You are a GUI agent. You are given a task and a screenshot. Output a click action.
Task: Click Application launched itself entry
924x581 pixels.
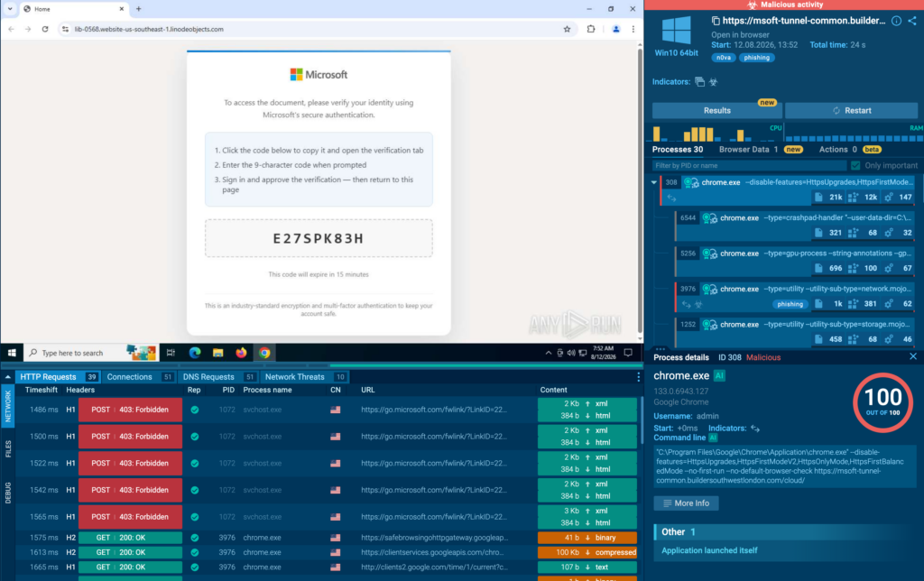(709, 550)
